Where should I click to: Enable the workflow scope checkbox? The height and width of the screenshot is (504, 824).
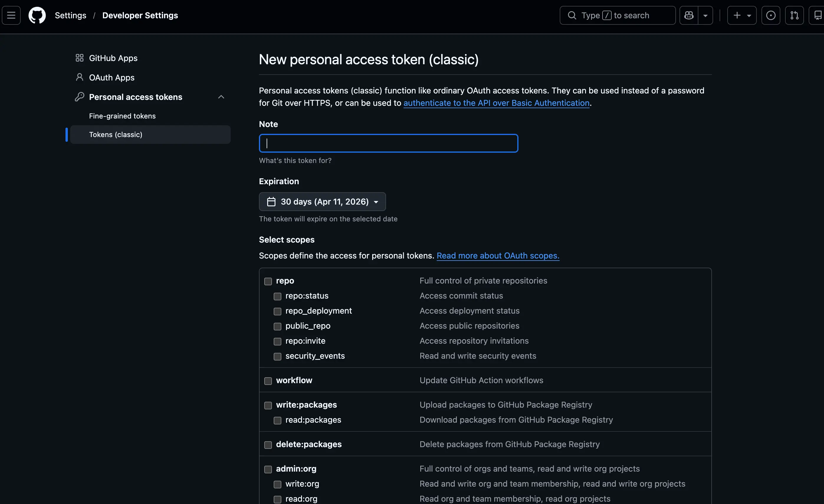click(268, 381)
